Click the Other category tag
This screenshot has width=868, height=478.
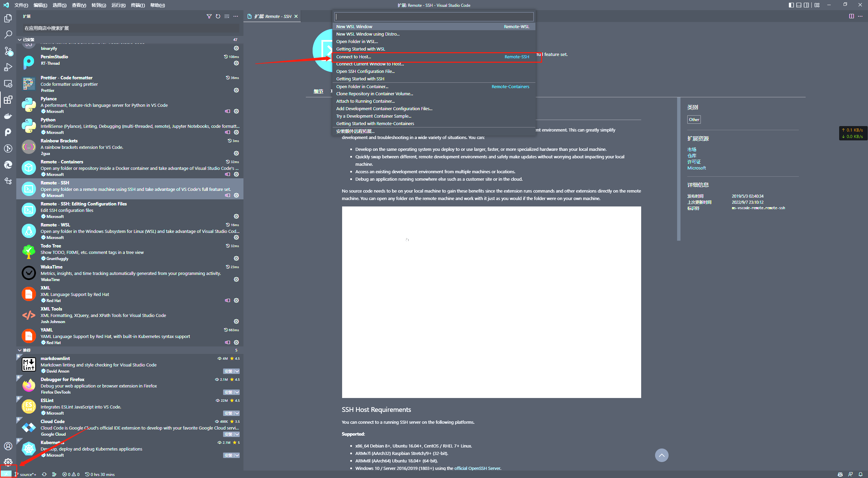[694, 119]
